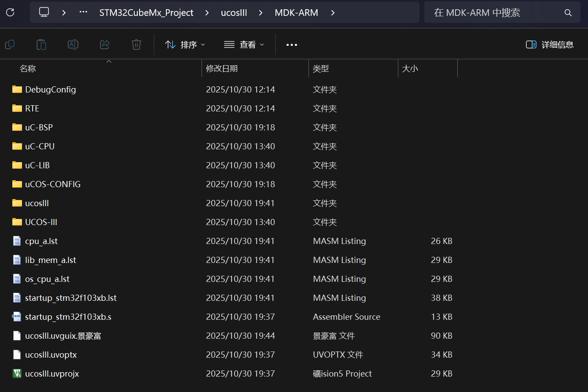Click the refresh icon

pyautogui.click(x=10, y=12)
